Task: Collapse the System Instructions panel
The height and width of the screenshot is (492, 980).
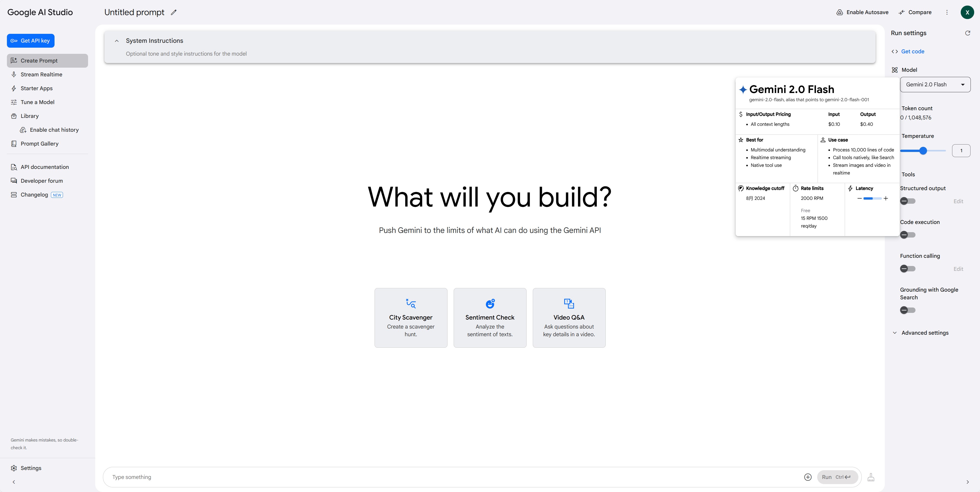Action: coord(117,41)
